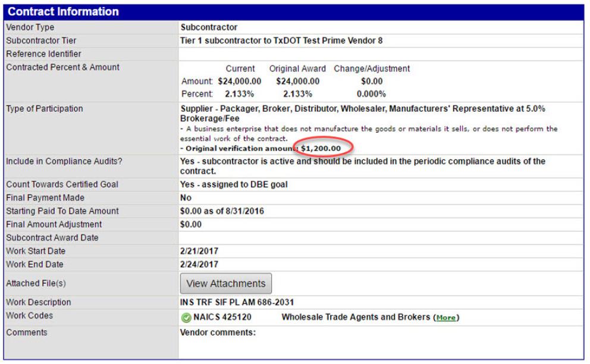Click the Original Award column heading
This screenshot has width=590, height=364.
coord(297,69)
